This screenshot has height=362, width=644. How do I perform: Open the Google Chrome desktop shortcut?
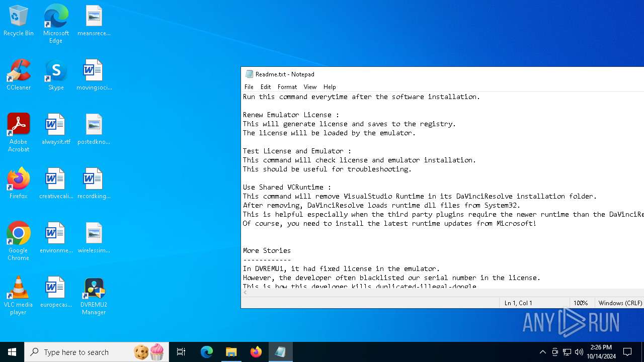click(19, 241)
